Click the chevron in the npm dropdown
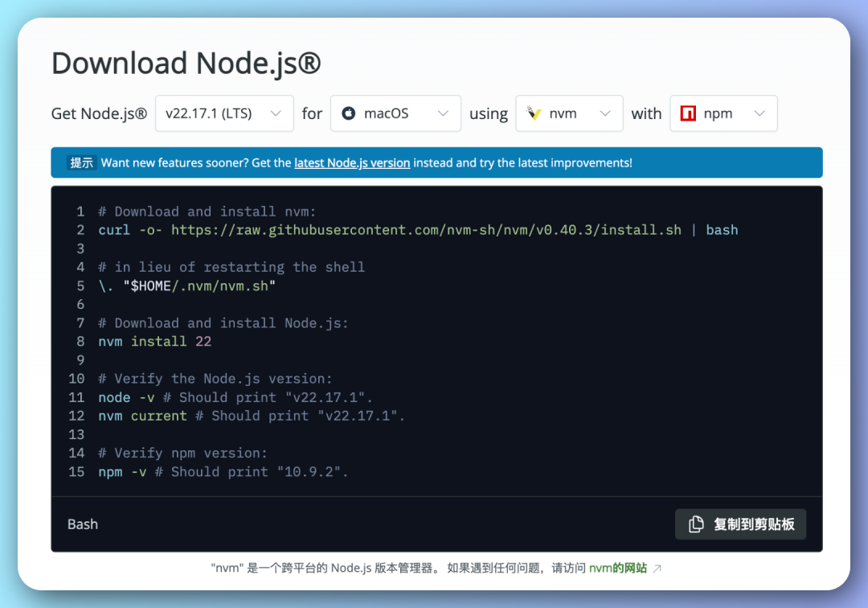The image size is (868, 608). click(x=759, y=113)
